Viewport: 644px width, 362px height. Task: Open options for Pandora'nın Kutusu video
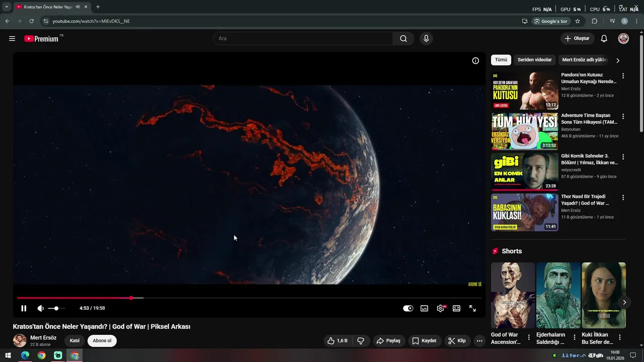pyautogui.click(x=623, y=76)
